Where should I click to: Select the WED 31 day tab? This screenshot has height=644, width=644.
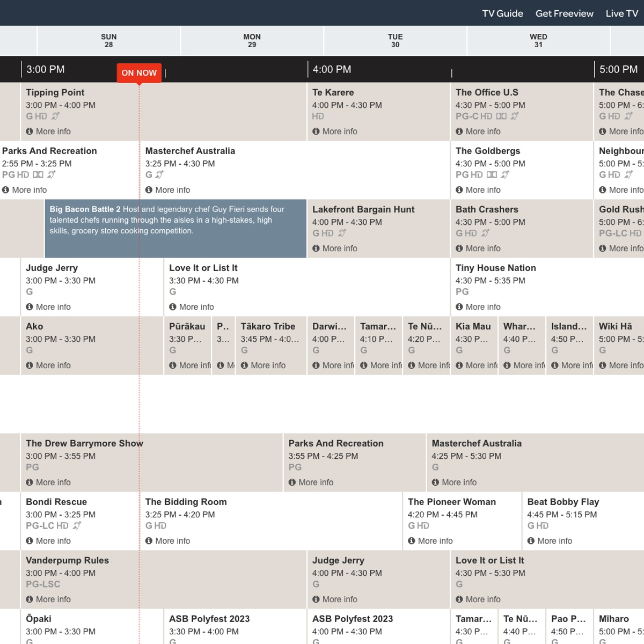pyautogui.click(x=538, y=41)
